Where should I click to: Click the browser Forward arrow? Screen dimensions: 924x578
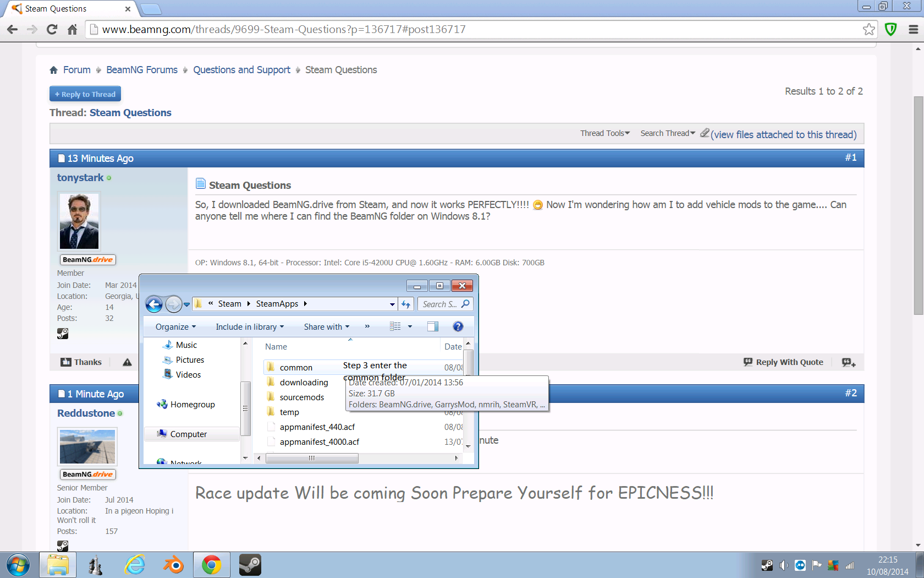point(32,29)
